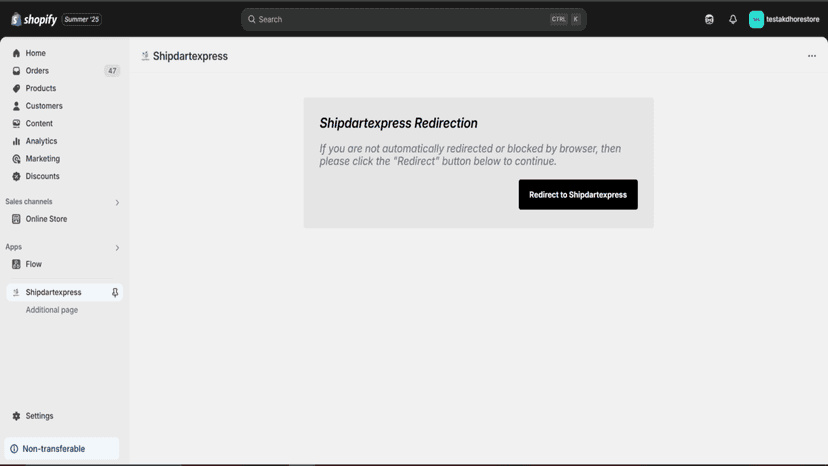Click Shipdartexpress sidebar app icon
Screen dimensions: 828x466
(16, 292)
